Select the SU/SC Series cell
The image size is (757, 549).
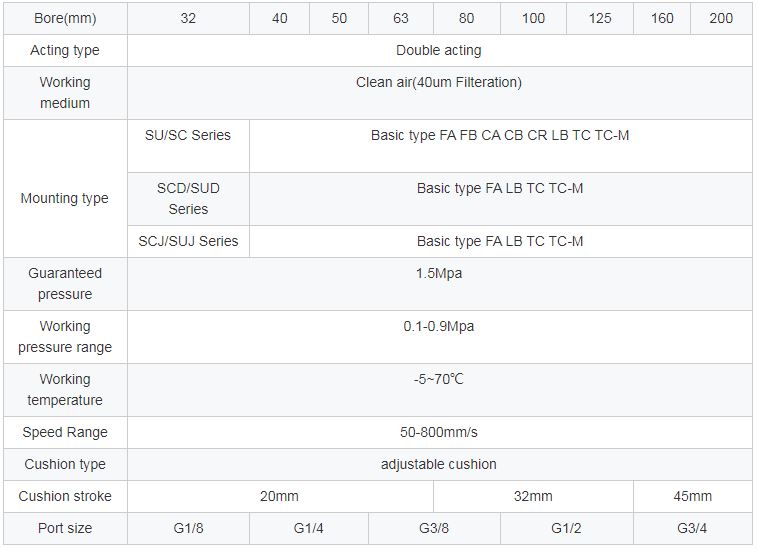click(188, 135)
